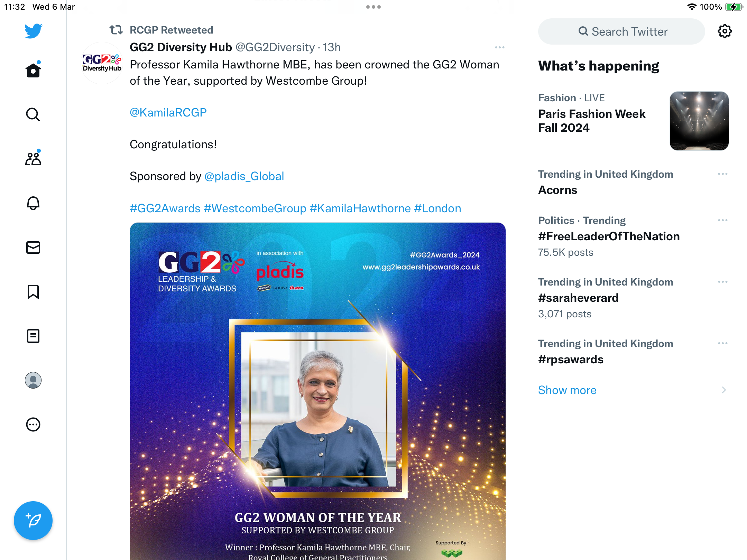Image resolution: width=747 pixels, height=560 pixels.
Task: Open the Bookmarks icon
Action: [33, 292]
